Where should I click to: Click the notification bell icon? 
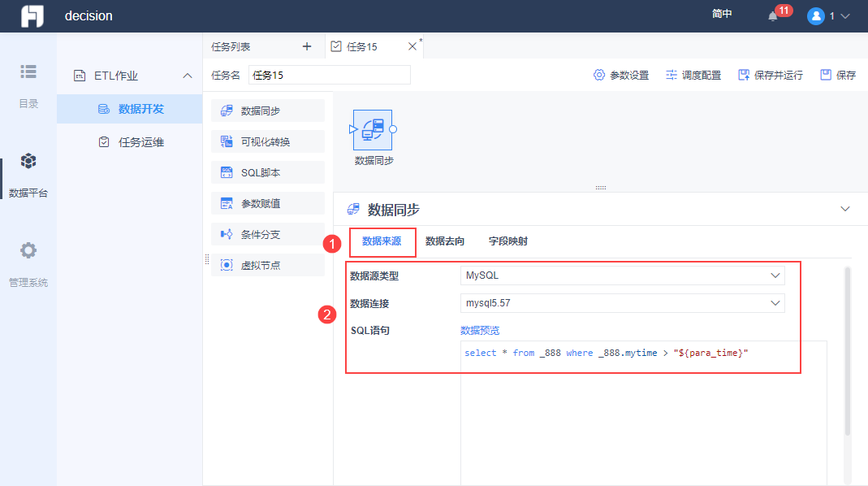[x=773, y=16]
